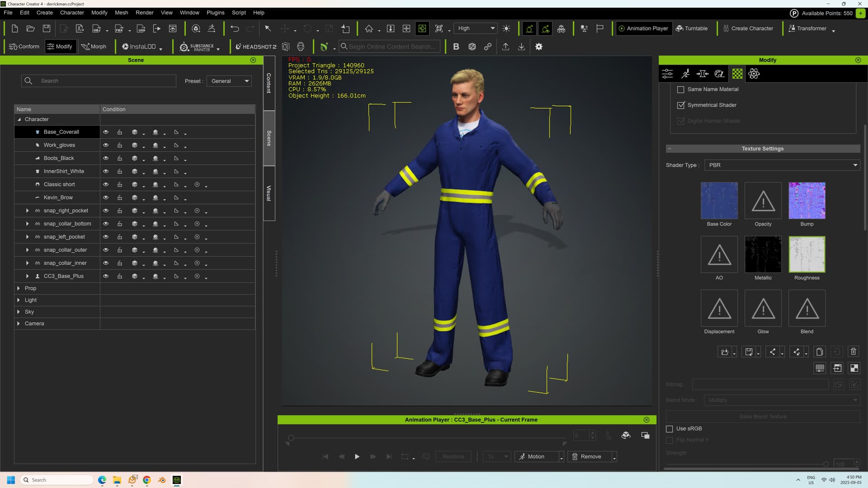The width and height of the screenshot is (868, 488).
Task: Open the Shader Type PBR dropdown
Action: click(782, 165)
